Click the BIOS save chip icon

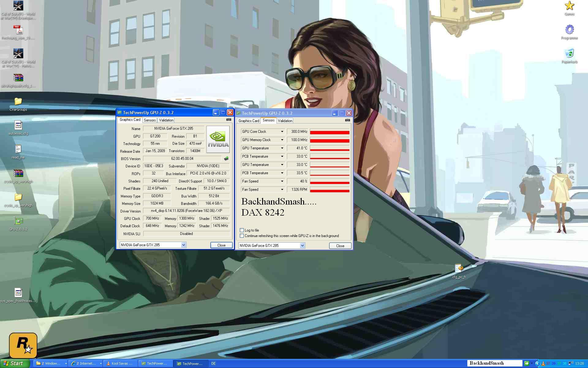(x=226, y=159)
